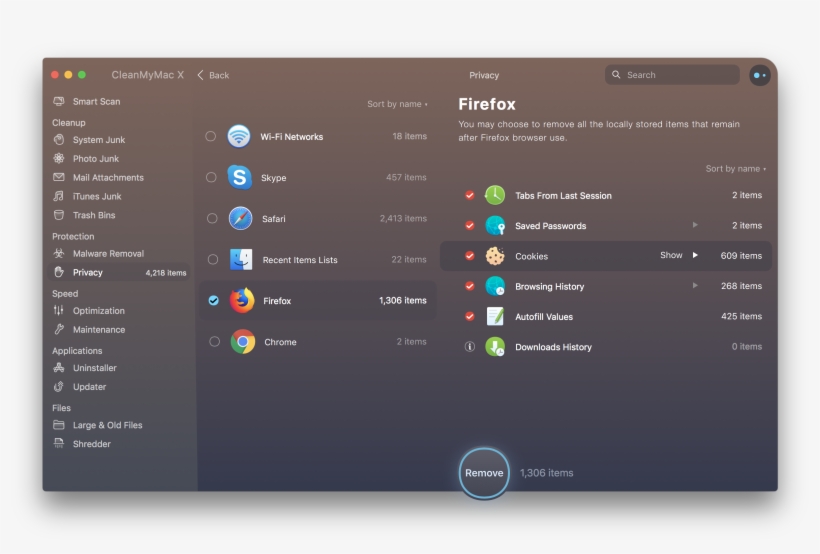Click the Mail Attachments envelope icon

tap(59, 177)
